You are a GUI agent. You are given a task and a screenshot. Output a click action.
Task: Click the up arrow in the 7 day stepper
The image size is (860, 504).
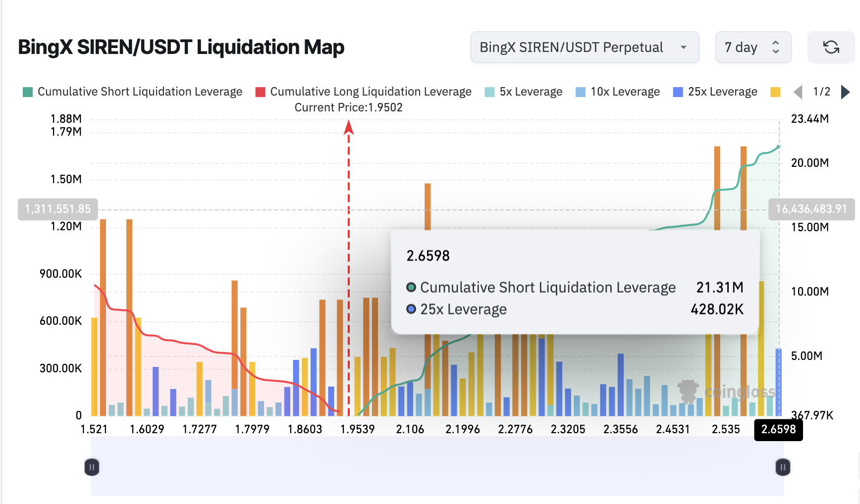(776, 43)
